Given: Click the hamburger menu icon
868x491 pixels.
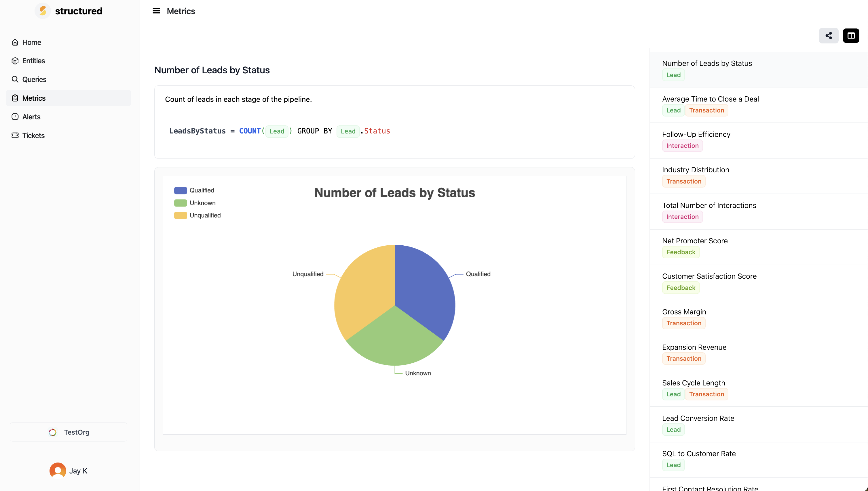Looking at the screenshot, I should (156, 11).
